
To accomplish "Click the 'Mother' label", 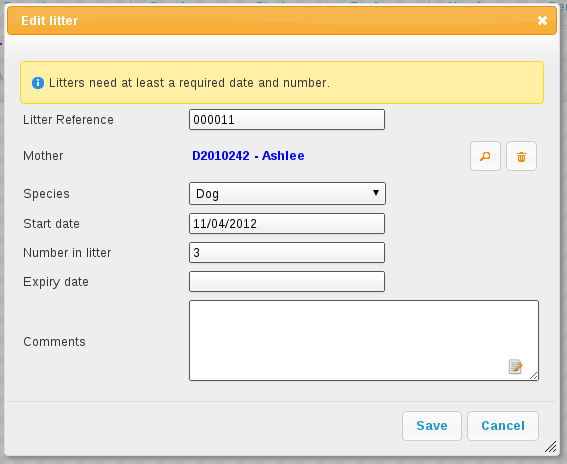I will 43,156.
